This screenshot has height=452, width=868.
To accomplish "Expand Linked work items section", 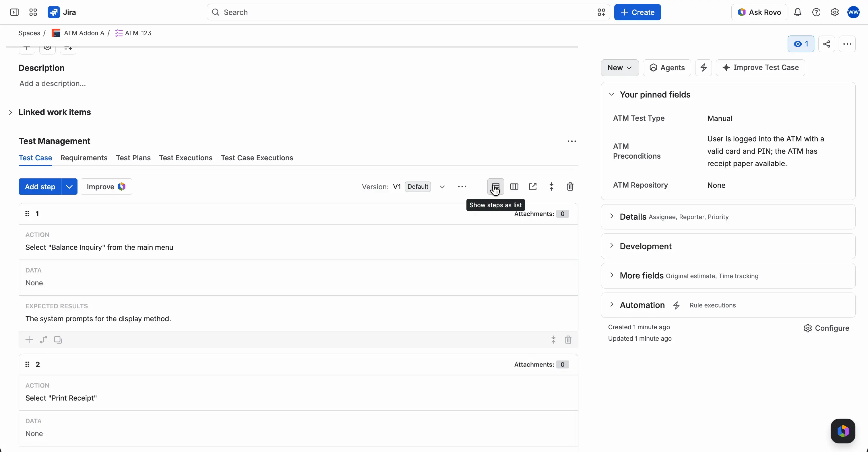I will (10, 112).
